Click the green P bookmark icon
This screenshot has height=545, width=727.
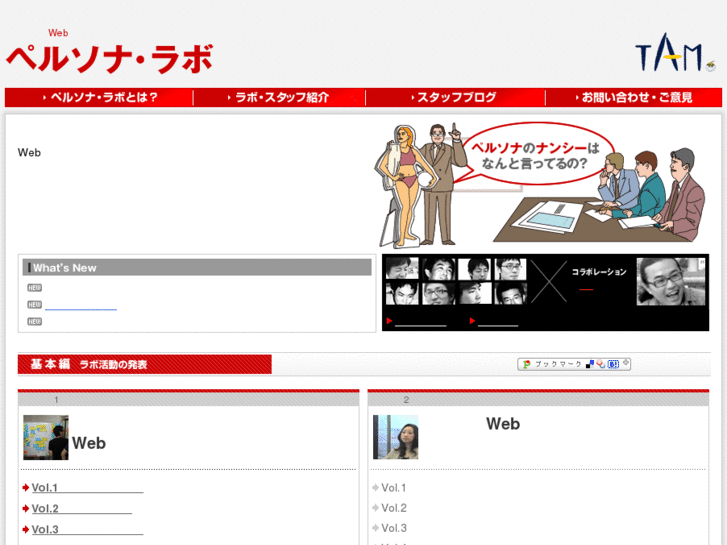point(527,365)
